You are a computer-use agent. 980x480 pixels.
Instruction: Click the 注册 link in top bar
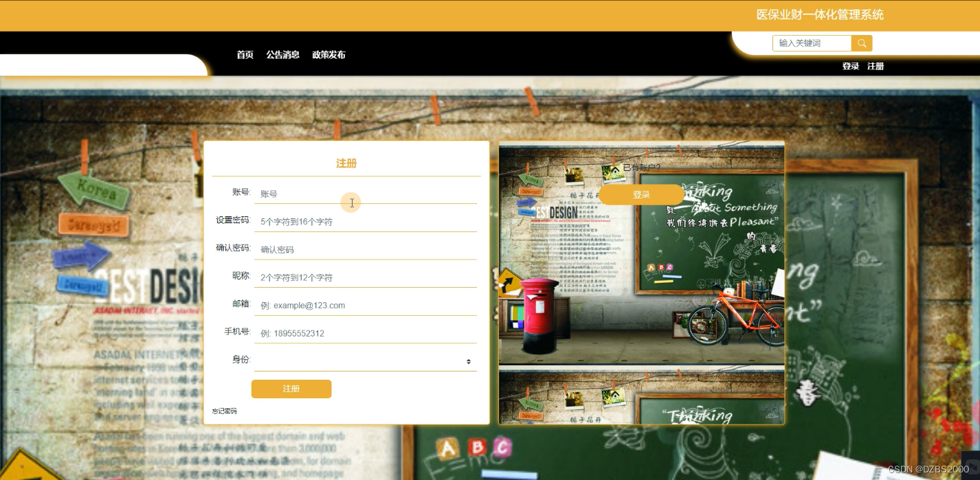click(876, 67)
